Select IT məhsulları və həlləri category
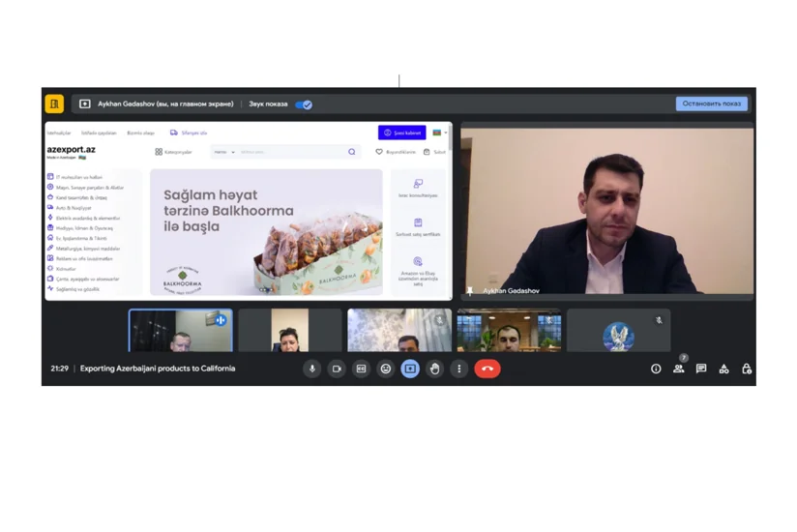Screen dimensions: 797x532 pyautogui.click(x=74, y=177)
